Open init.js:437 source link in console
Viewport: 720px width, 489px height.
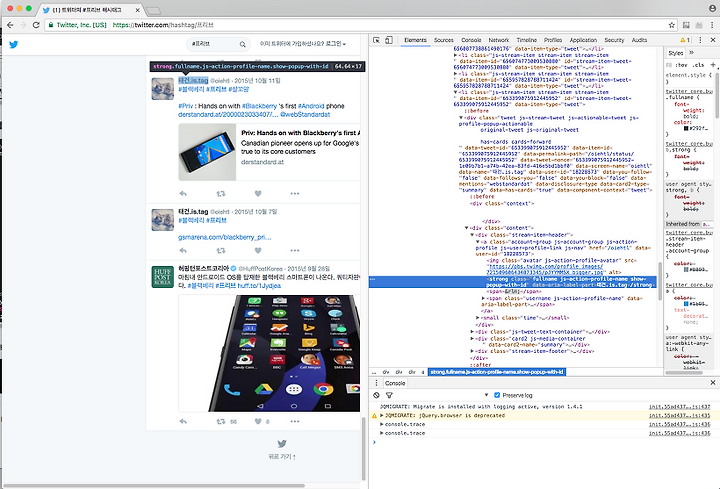679,407
